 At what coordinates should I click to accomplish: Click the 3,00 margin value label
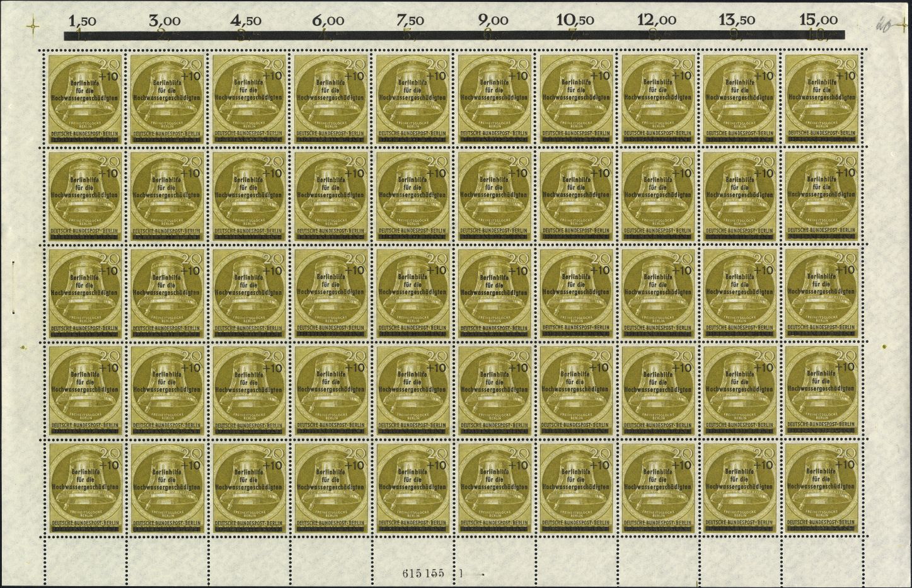[166, 21]
